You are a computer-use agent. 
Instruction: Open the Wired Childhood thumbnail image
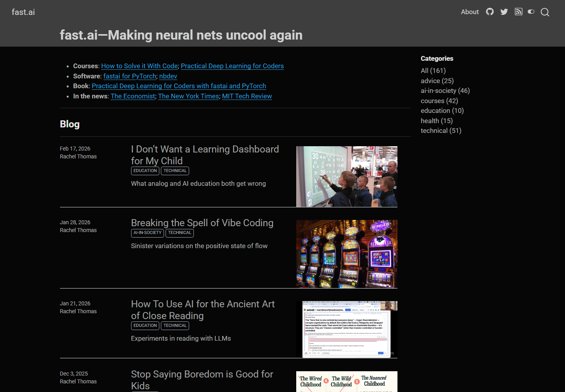(x=347, y=381)
